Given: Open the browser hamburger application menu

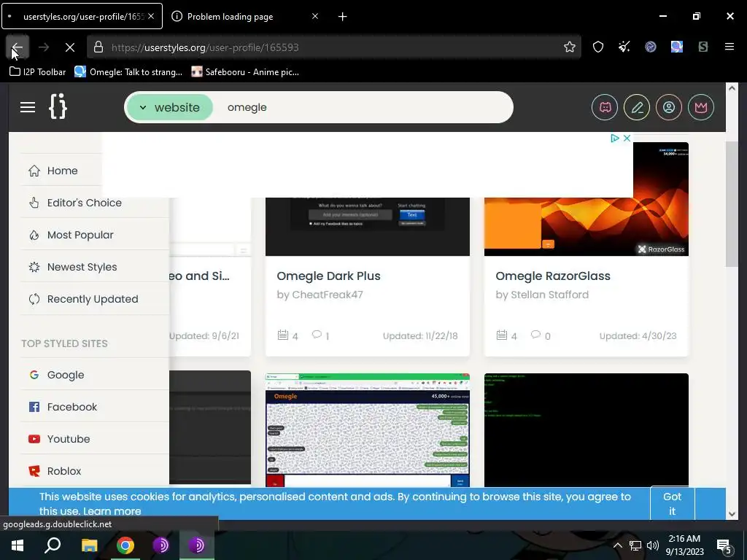Looking at the screenshot, I should (x=729, y=47).
